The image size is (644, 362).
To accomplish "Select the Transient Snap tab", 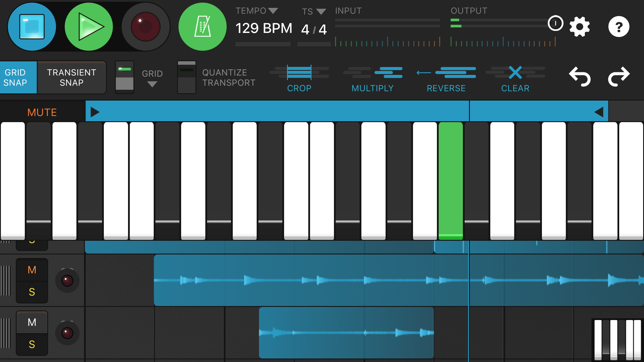I will tap(72, 78).
